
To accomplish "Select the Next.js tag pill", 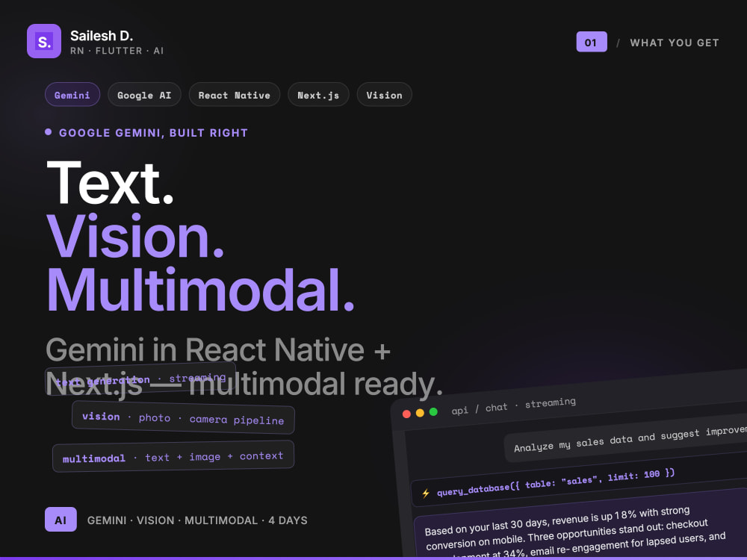I will click(318, 95).
